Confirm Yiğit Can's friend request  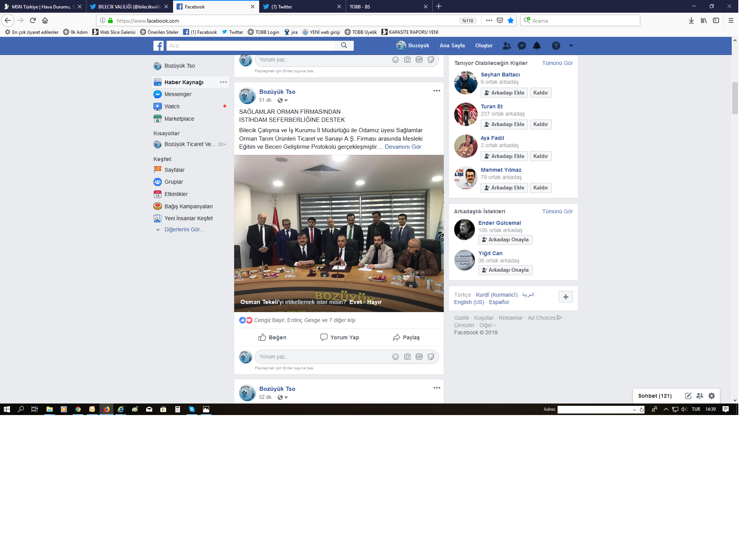pos(505,270)
